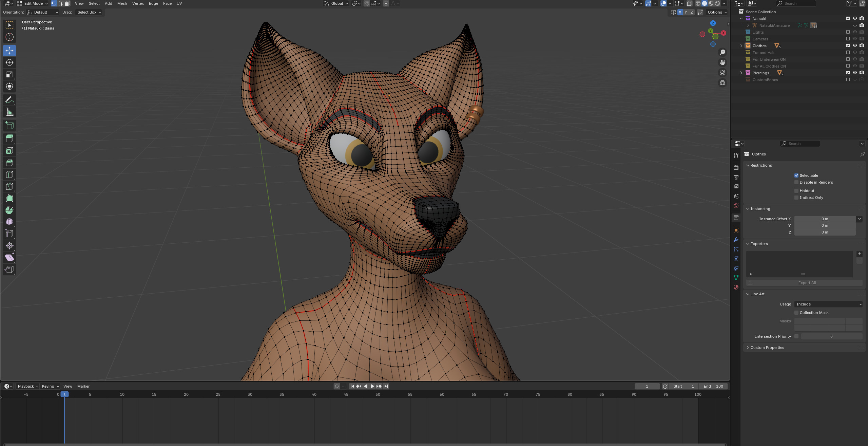
Task: Select the Rip Region tool
Action: (x=9, y=269)
